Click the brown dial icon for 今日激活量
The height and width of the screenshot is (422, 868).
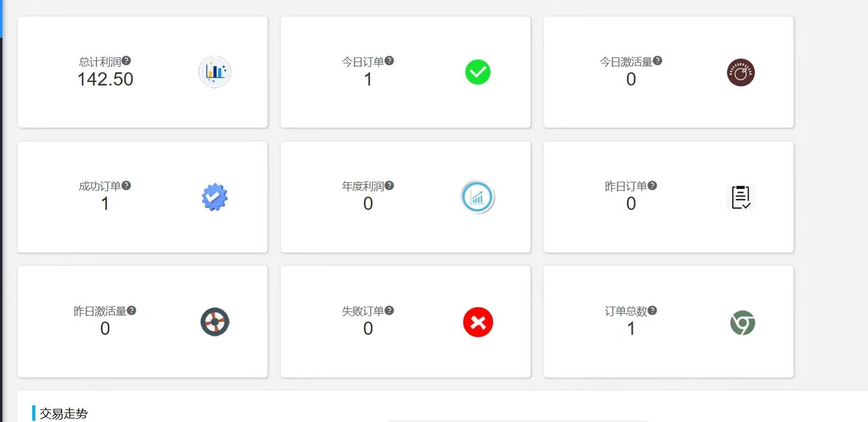741,73
